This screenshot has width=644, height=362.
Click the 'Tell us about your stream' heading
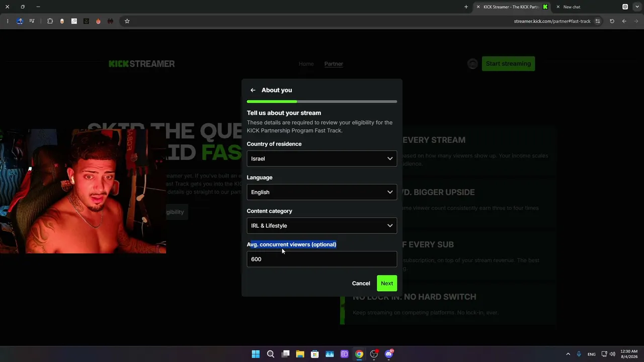[x=284, y=113]
